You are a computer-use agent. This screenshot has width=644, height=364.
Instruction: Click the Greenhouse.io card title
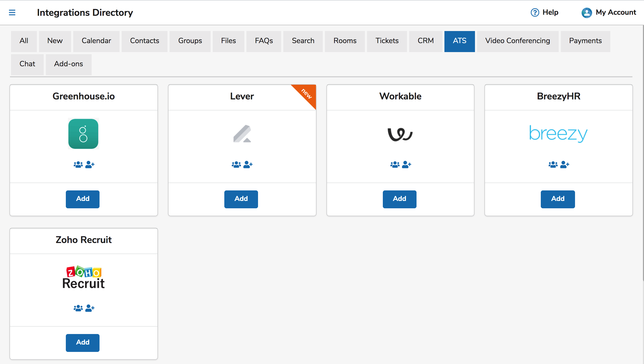point(84,96)
